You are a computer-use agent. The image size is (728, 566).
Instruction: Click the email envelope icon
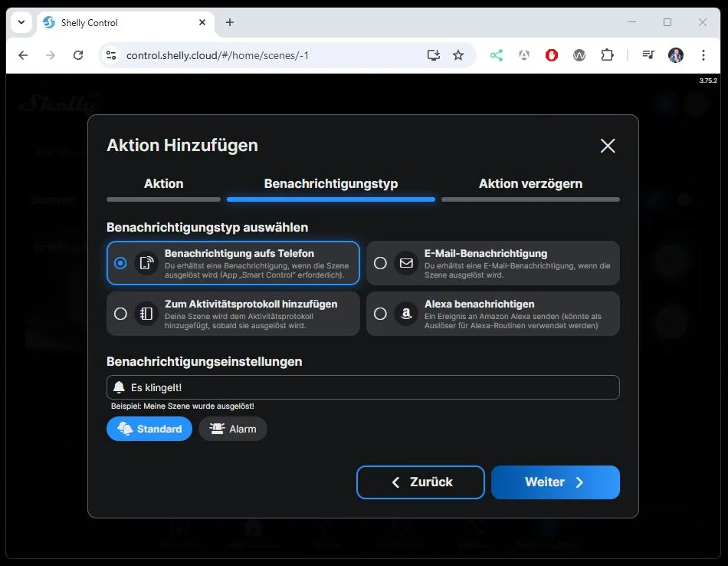(405, 263)
